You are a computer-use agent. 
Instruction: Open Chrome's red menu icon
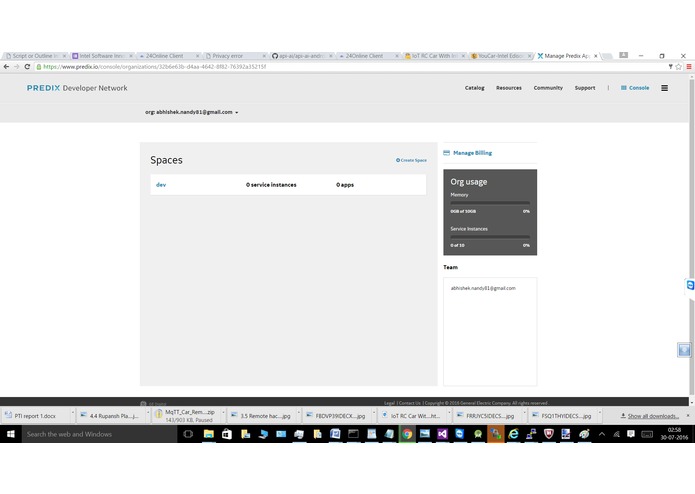tap(689, 66)
